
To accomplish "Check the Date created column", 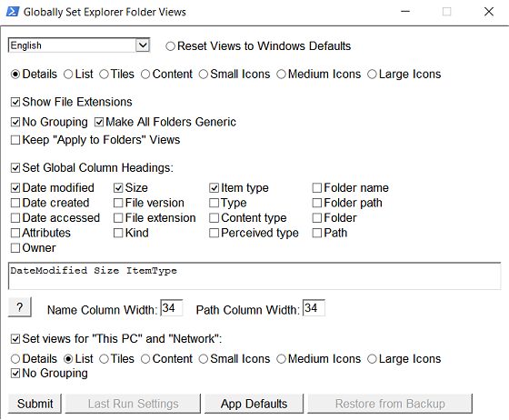I will click(x=15, y=203).
